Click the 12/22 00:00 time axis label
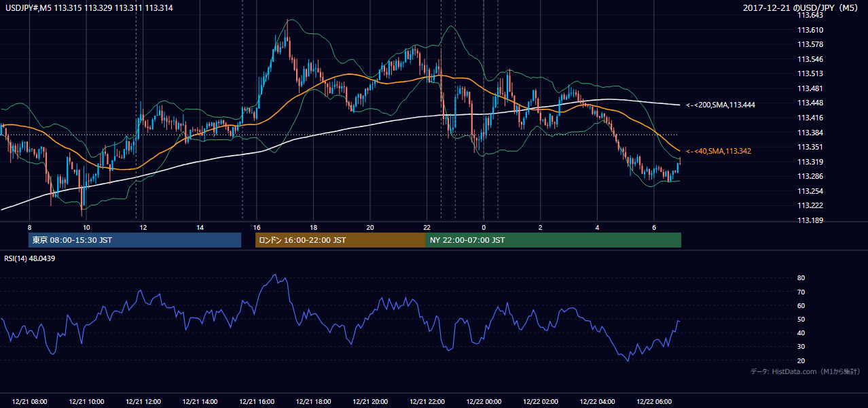 click(484, 402)
